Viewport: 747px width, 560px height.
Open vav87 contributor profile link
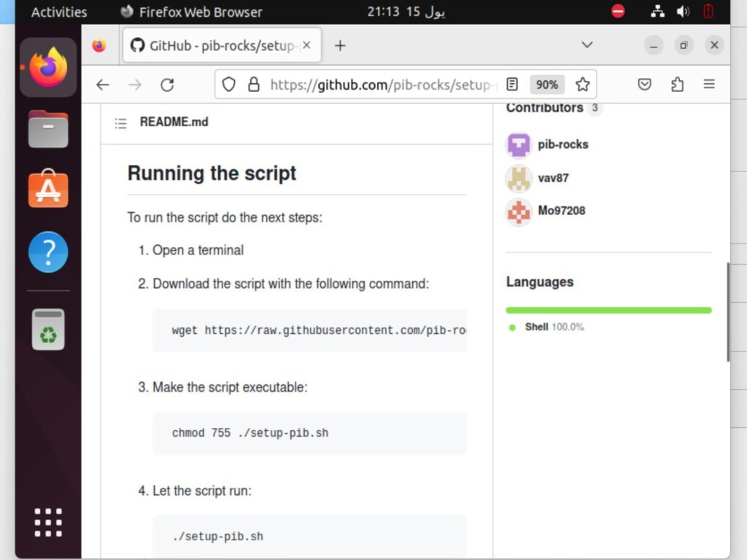[553, 178]
